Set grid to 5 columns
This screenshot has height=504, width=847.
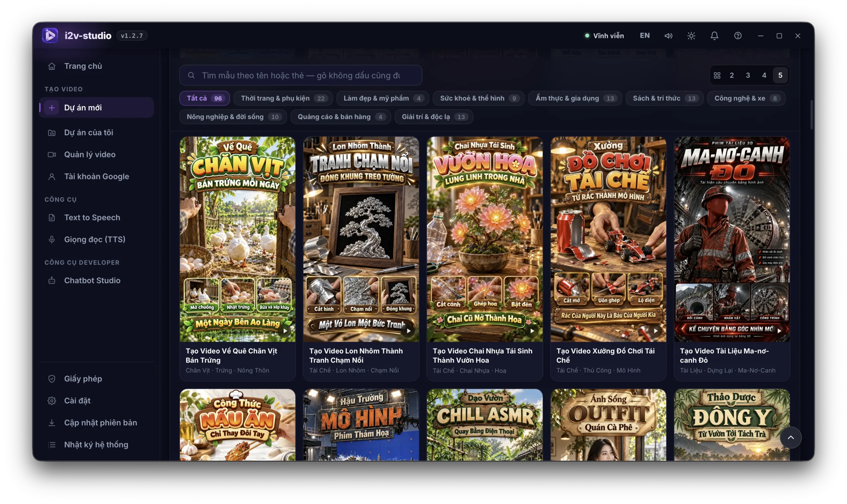tap(780, 75)
